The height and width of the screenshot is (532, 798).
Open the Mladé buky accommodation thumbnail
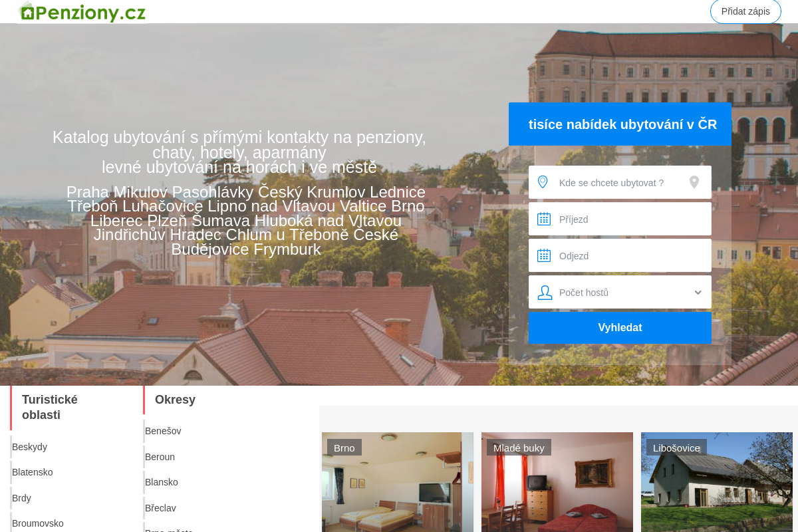(557, 482)
